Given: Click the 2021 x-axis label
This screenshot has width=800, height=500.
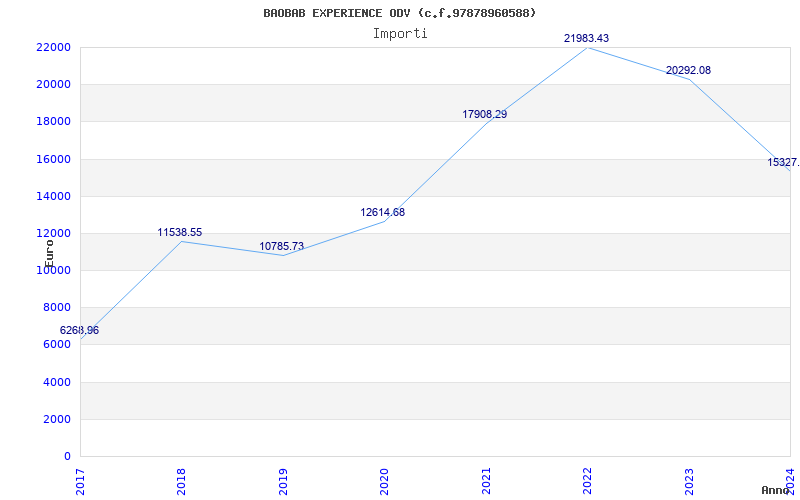Looking at the screenshot, I should (x=486, y=482).
